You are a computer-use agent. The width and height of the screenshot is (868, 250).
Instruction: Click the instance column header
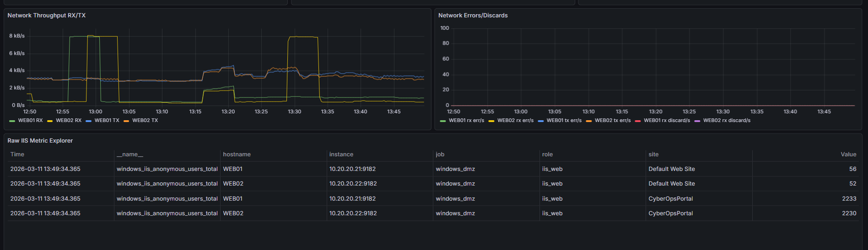(341, 154)
